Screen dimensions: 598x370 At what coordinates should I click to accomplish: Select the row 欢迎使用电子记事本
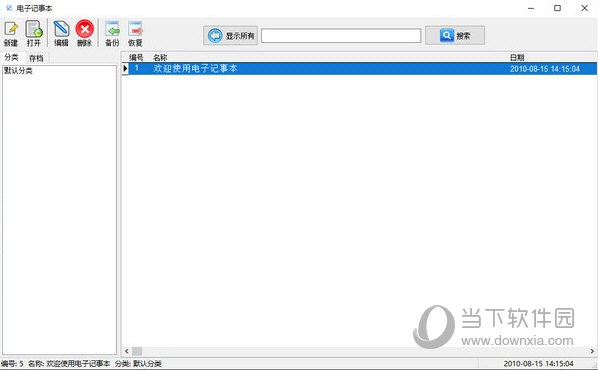[x=363, y=69]
